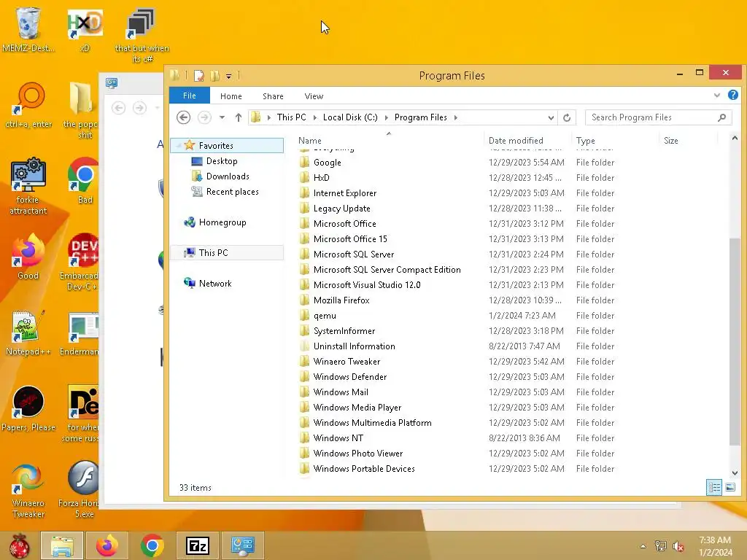This screenshot has height=560, width=747.
Task: Show hidden tray icons arrow
Action: (x=643, y=546)
